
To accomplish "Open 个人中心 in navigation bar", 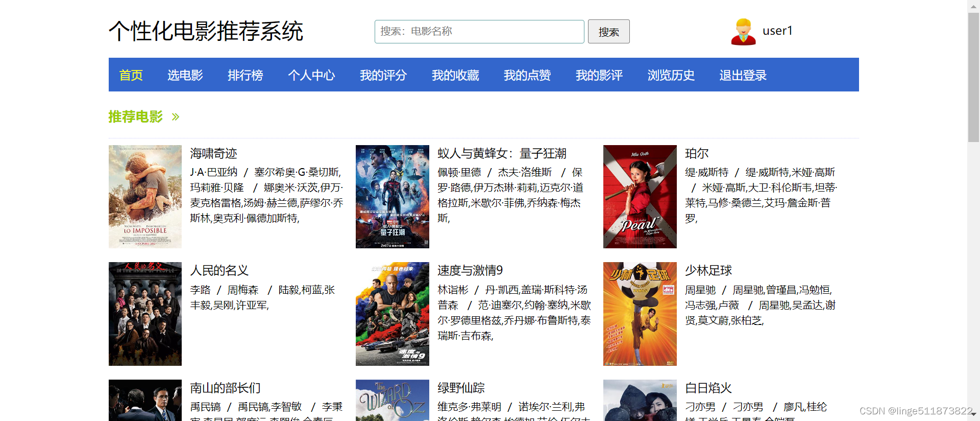I will click(x=311, y=75).
